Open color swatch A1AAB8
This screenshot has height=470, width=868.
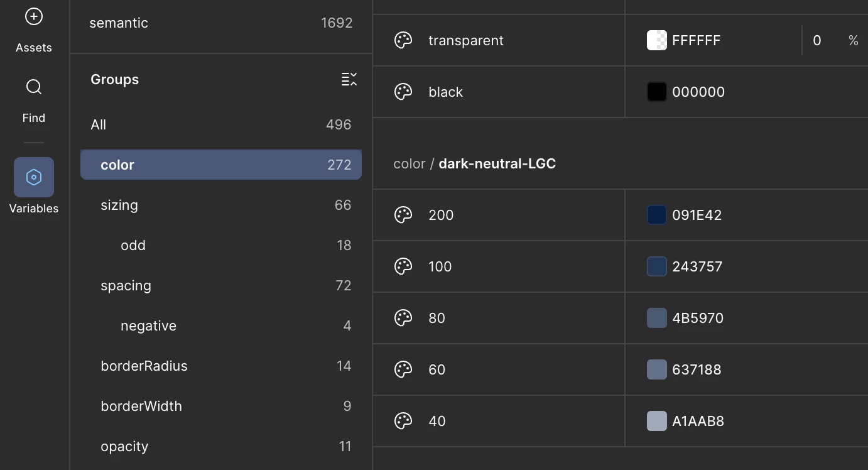(x=657, y=421)
